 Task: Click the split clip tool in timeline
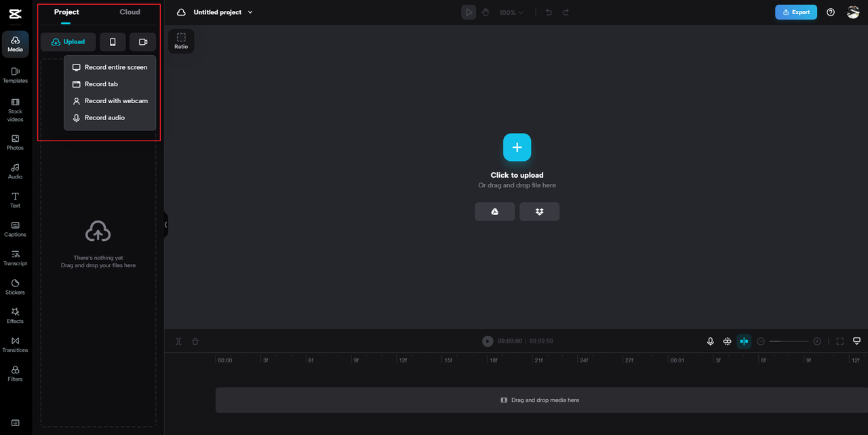[x=178, y=341]
